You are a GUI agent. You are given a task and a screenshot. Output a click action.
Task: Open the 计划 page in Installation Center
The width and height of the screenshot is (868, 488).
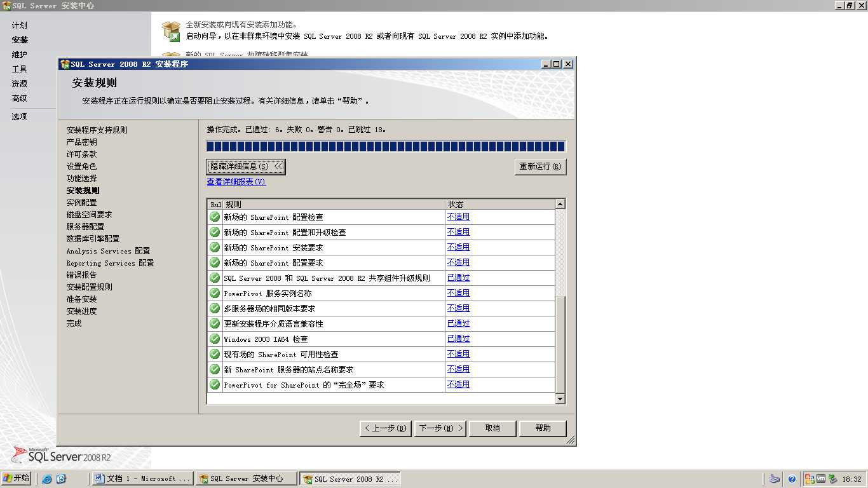tap(20, 25)
